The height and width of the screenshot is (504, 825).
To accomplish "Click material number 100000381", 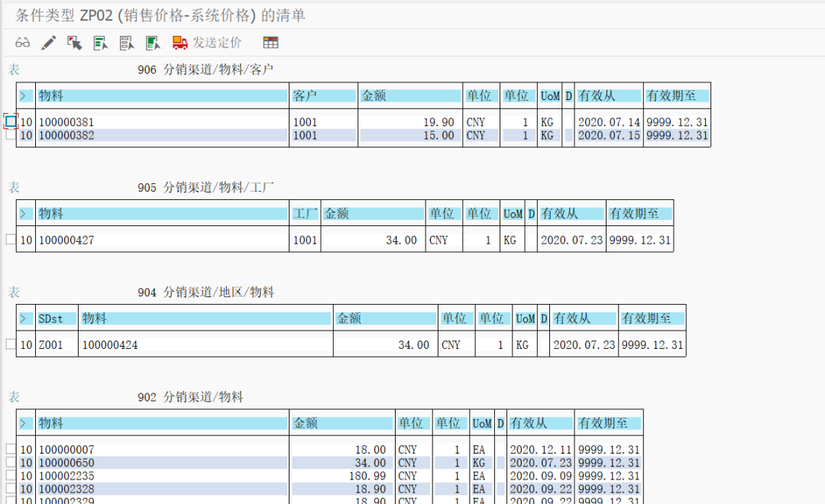I will pos(66,122).
